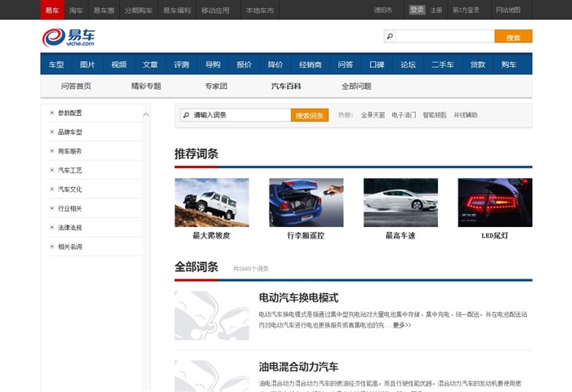
Task: Open the 最大爬坡度 thumbnail image
Action: click(212, 203)
